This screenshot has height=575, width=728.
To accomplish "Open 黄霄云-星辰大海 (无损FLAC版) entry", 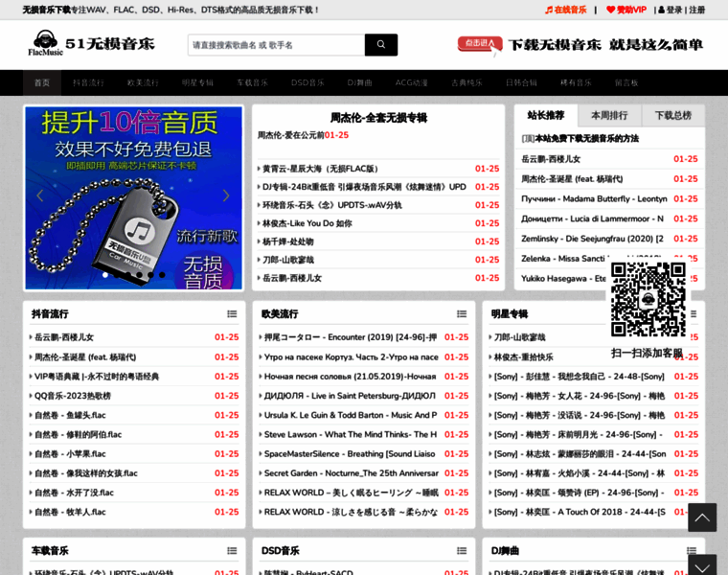I will 320,169.
